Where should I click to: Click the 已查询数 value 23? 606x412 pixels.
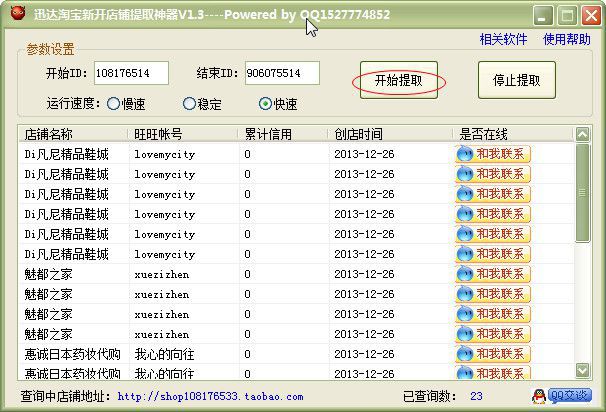476,396
